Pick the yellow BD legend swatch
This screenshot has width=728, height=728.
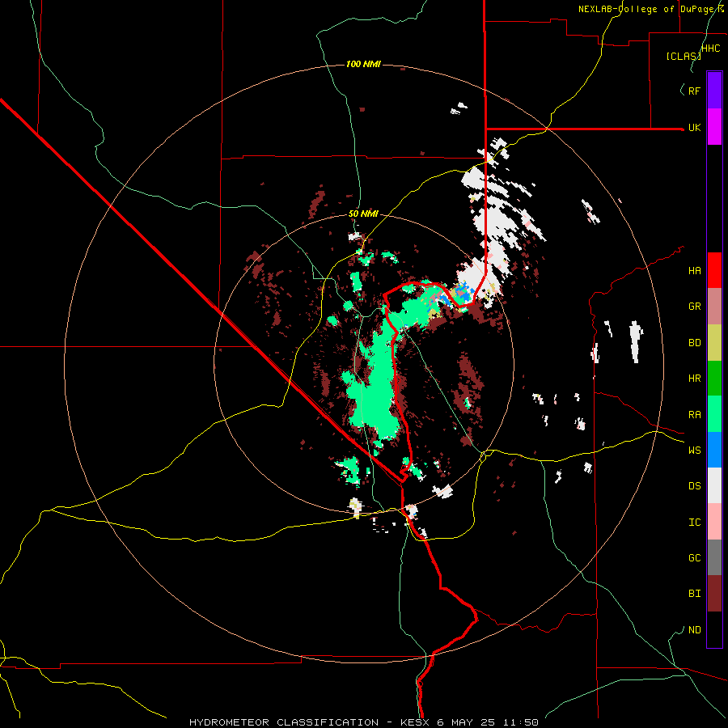tap(714, 343)
